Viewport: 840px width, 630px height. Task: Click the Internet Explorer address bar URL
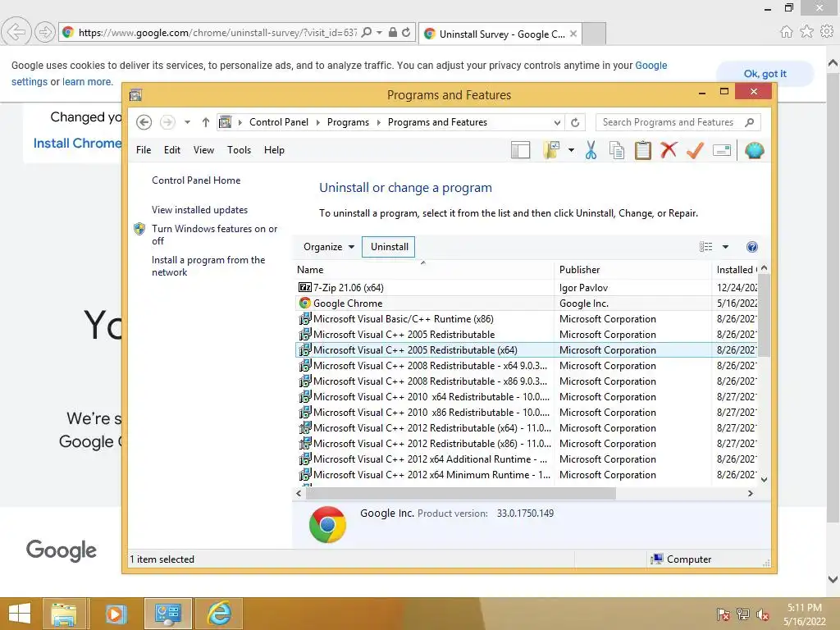(217, 33)
